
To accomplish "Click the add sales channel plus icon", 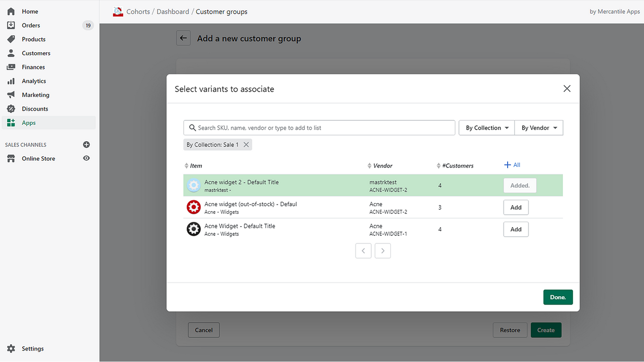I will [87, 145].
